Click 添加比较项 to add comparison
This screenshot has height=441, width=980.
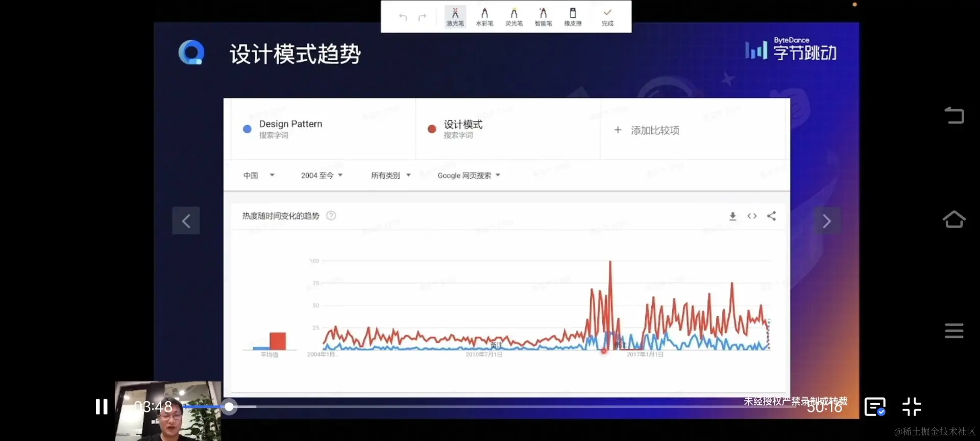point(647,130)
